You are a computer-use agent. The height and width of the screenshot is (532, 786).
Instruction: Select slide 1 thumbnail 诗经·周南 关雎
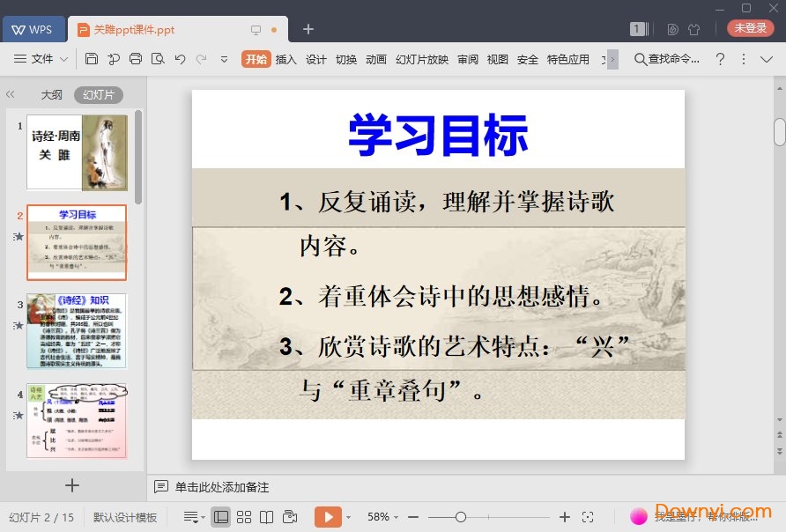pos(78,152)
